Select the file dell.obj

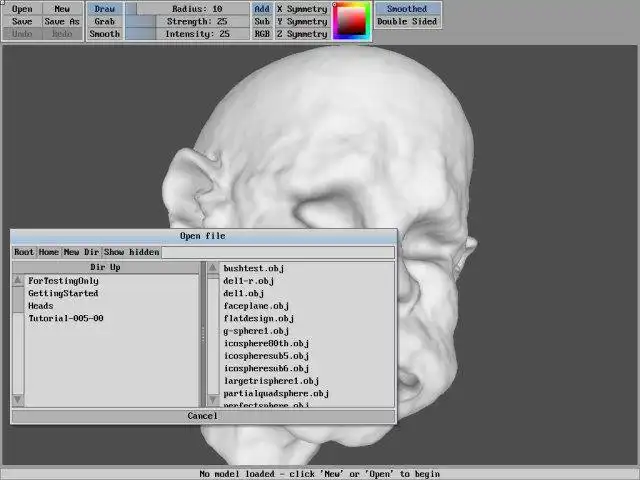pos(244,293)
